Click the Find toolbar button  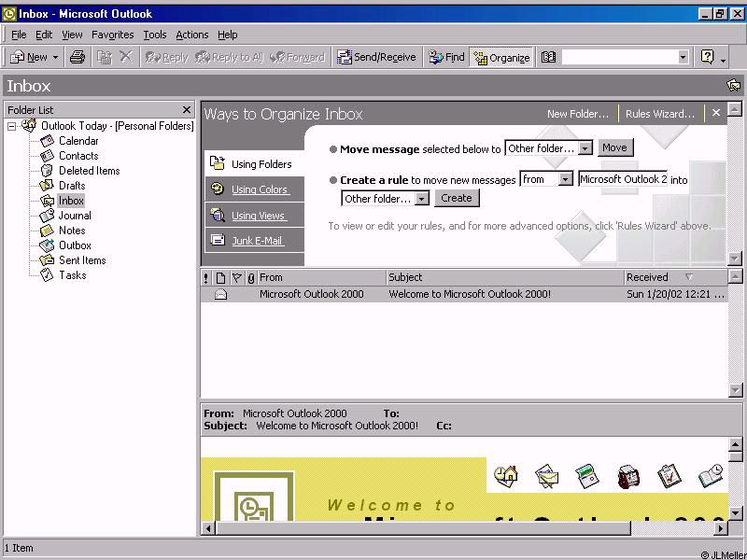point(446,57)
